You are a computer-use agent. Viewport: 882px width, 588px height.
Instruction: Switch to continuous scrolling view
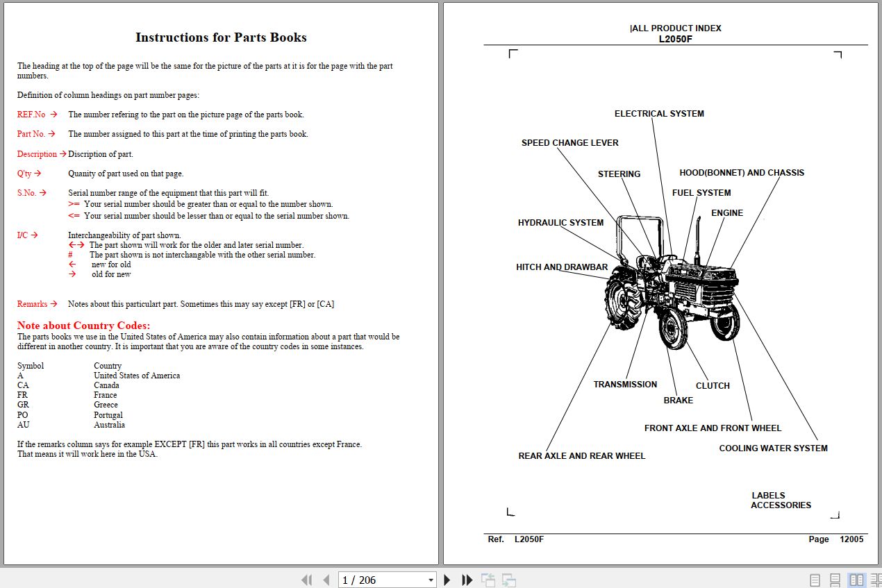[835, 580]
